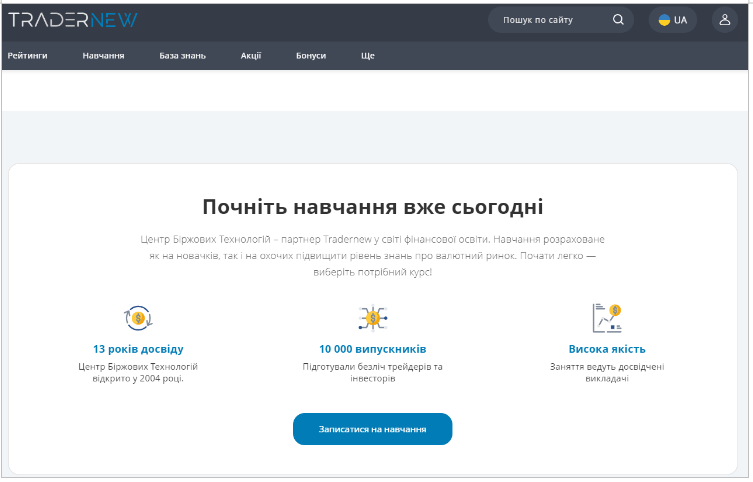This screenshot has height=482, width=753.
Task: Open the Навчання menu
Action: pyautogui.click(x=103, y=56)
